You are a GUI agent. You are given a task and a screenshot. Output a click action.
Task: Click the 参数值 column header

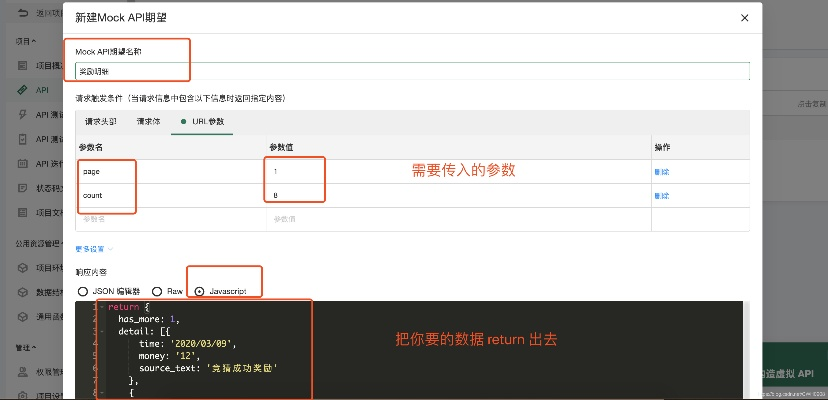[280, 147]
